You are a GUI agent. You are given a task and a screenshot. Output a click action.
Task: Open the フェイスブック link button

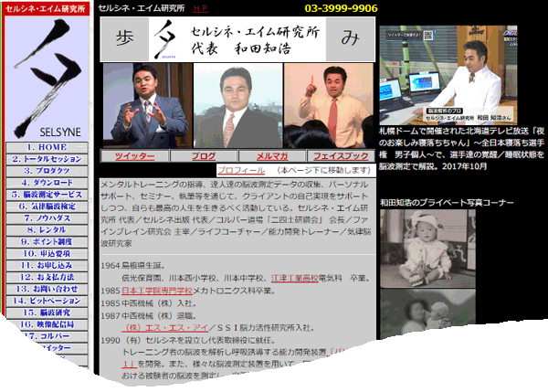(341, 156)
